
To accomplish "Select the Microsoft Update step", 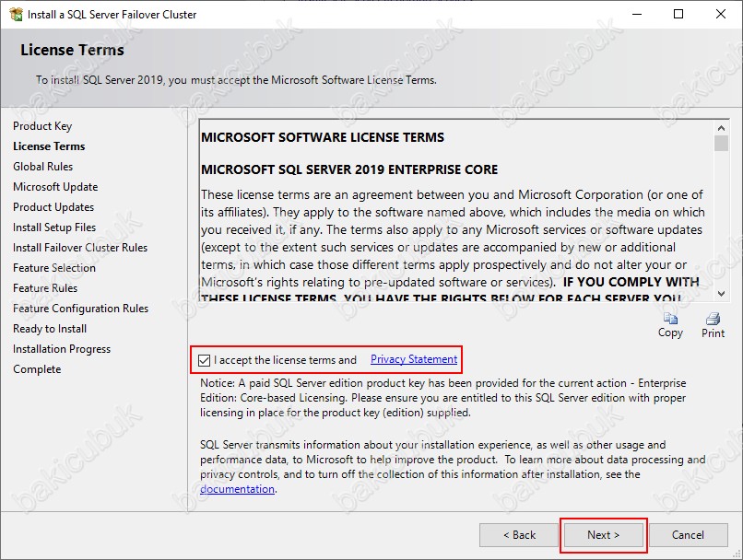I will click(55, 187).
